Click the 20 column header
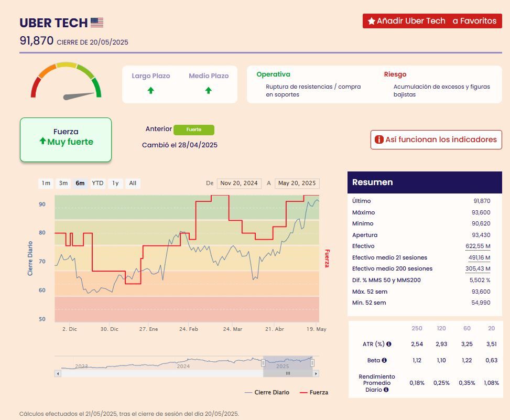The width and height of the screenshot is (510, 420). click(x=492, y=328)
